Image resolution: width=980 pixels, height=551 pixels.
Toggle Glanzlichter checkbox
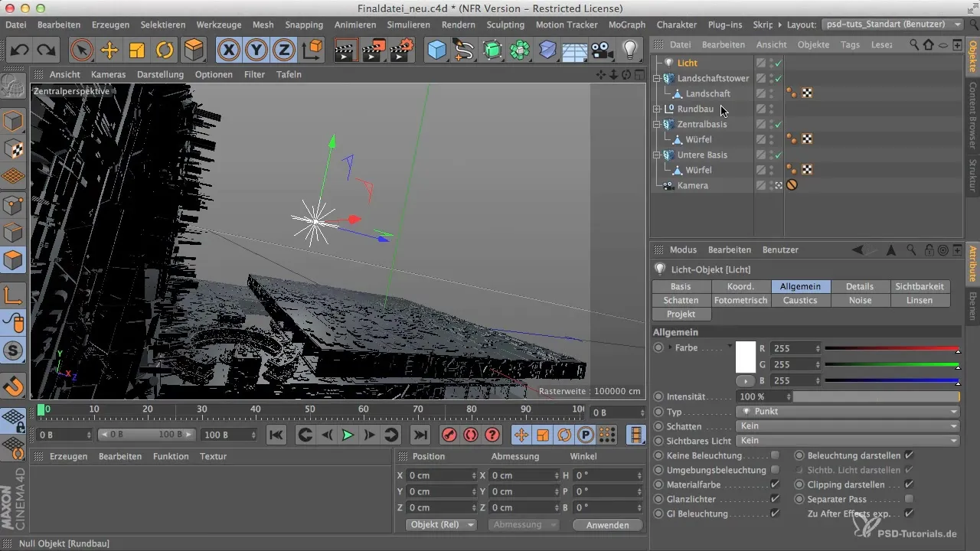click(x=775, y=499)
